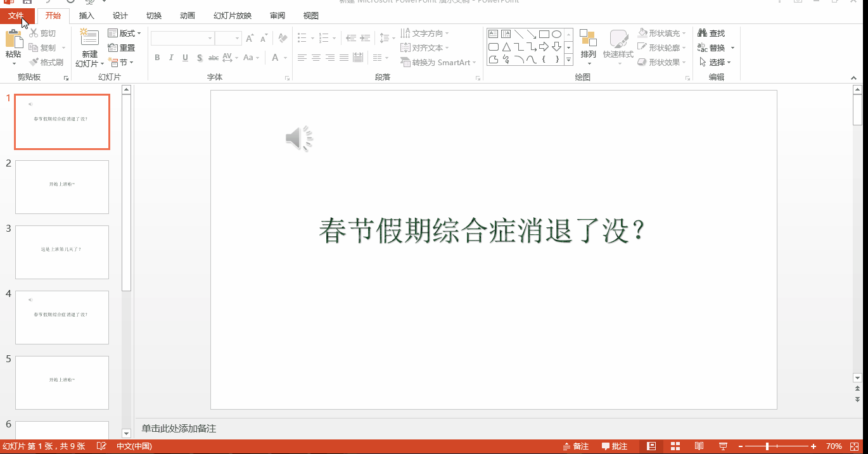Screen dimensions: 868x454
Task: Switch to the Animations (动画) tab
Action: point(187,16)
